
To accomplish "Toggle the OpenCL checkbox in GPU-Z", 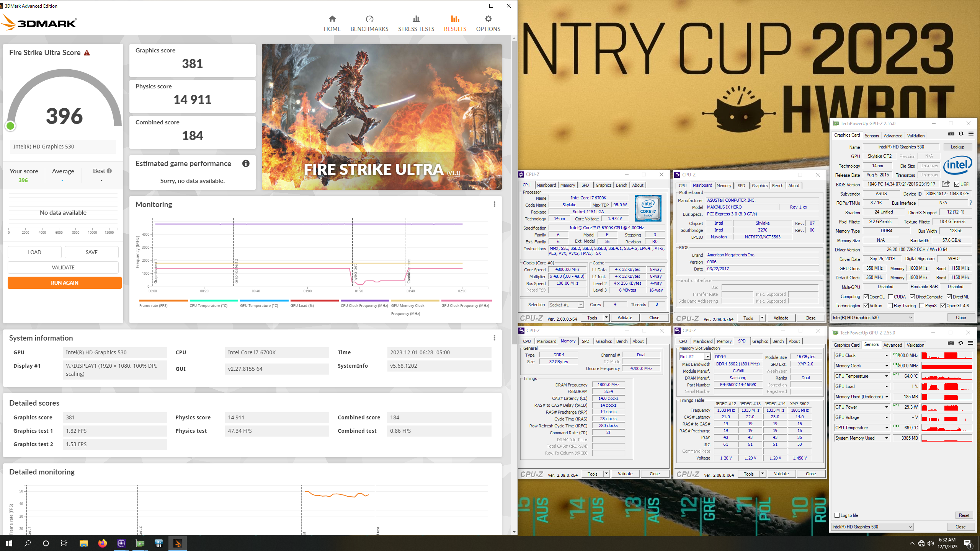I will point(866,297).
